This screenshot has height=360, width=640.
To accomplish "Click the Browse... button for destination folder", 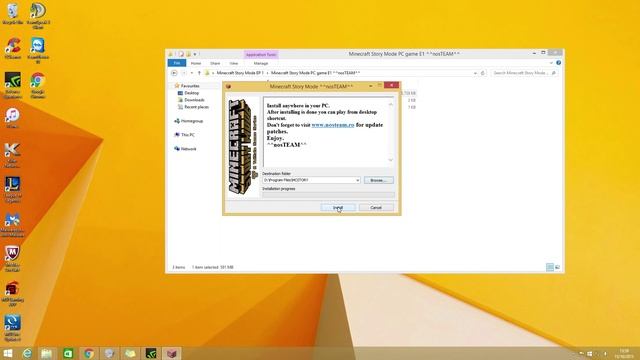I will pyautogui.click(x=378, y=180).
